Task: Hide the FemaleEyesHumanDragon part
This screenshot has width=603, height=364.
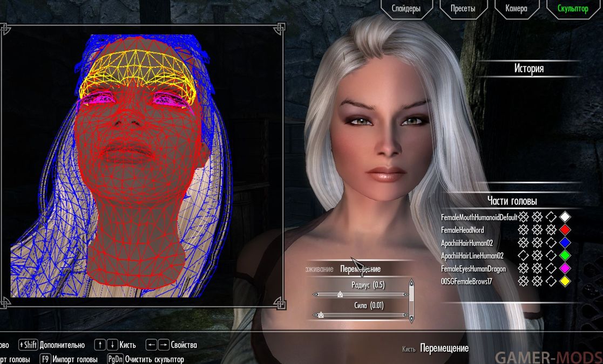Action: (523, 269)
